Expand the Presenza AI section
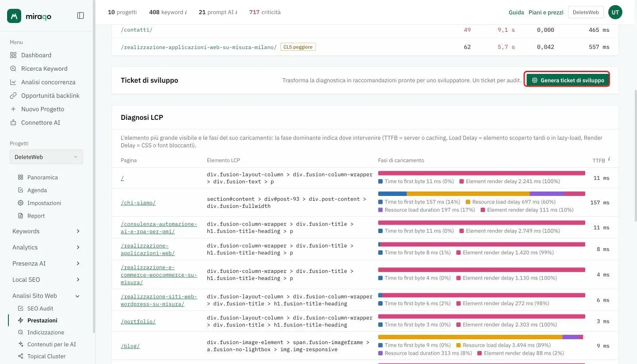 click(x=46, y=264)
